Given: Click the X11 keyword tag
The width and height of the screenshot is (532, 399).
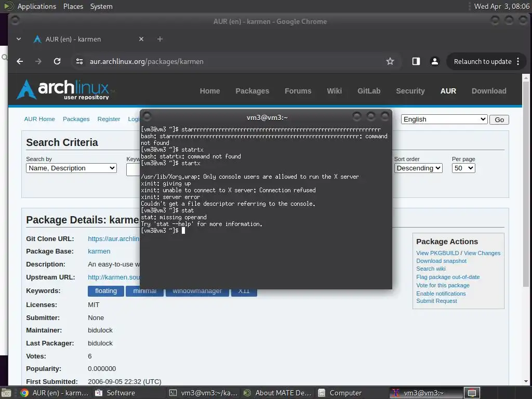Looking at the screenshot, I should 244,292.
